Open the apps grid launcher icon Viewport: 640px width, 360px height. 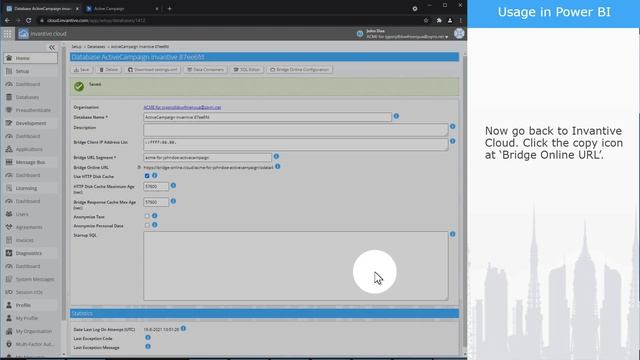[7, 34]
